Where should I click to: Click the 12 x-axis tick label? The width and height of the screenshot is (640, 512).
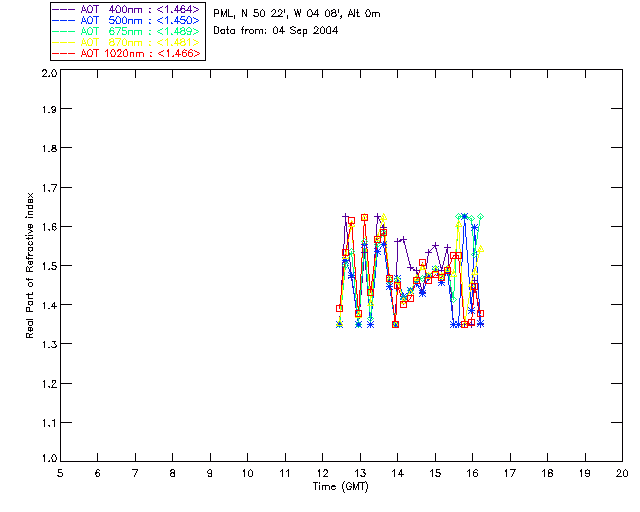coord(322,474)
